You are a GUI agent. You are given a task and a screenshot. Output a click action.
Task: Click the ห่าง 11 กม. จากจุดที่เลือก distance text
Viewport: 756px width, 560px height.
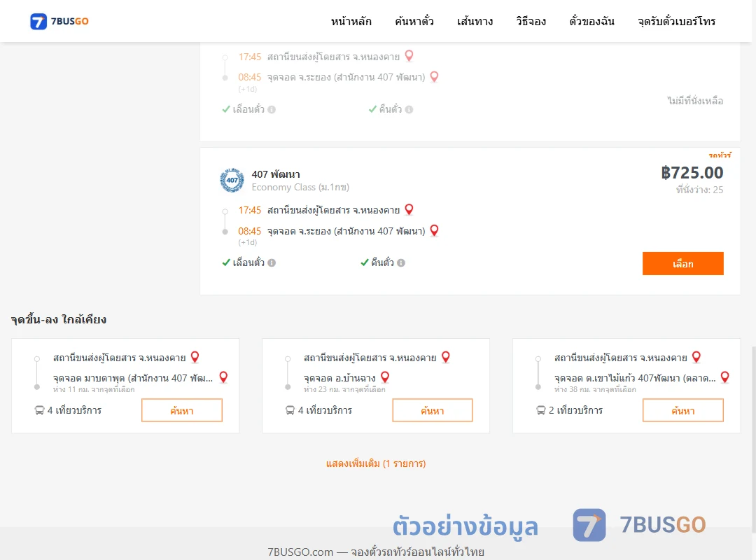pos(94,389)
